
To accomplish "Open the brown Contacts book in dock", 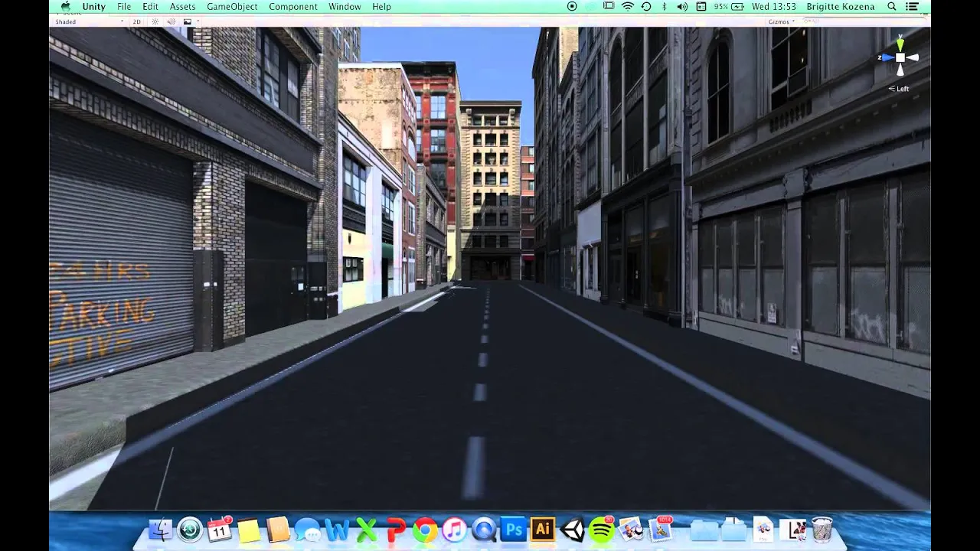I will tap(278, 529).
